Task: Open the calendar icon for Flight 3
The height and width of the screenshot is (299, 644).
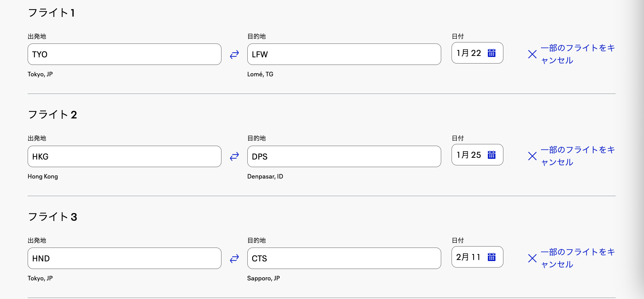Action: 491,257
